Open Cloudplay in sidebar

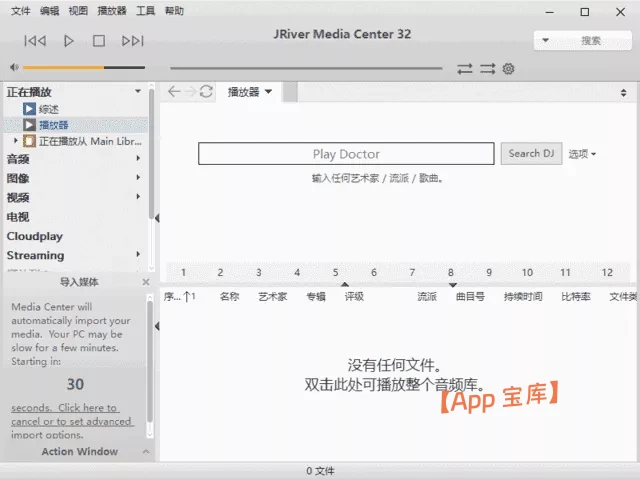[x=35, y=236]
